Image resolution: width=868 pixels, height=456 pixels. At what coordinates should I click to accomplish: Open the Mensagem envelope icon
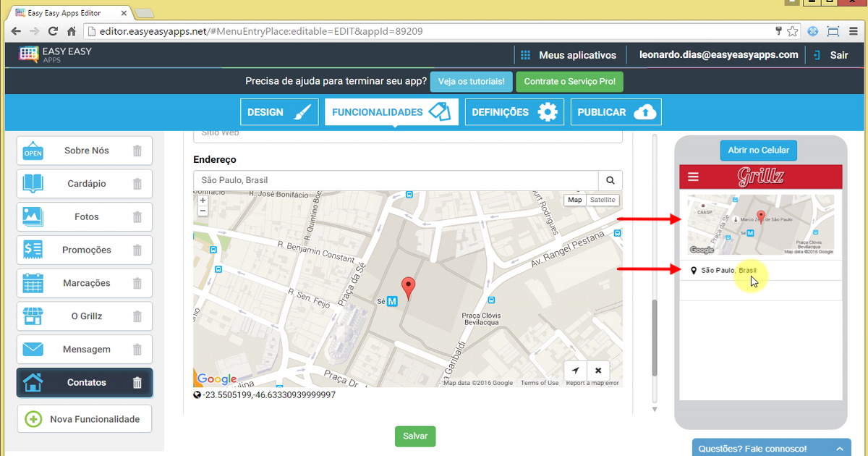33,349
